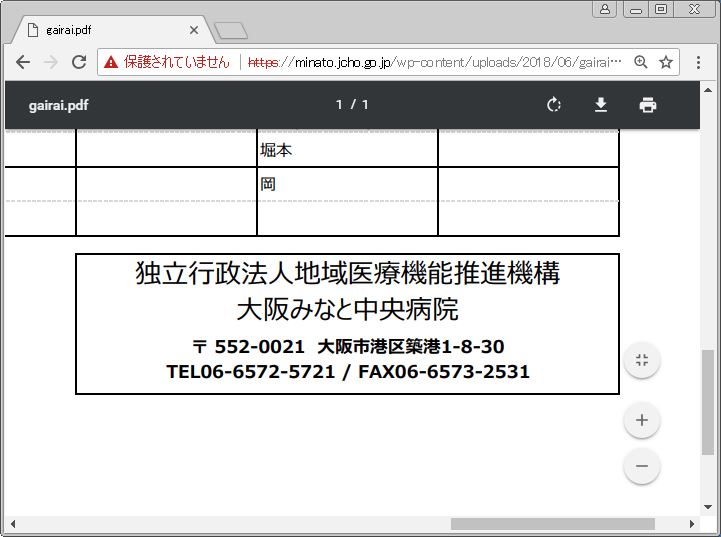Screen dimensions: 721x537
Task: Zoom out of the PDF
Action: pos(642,466)
